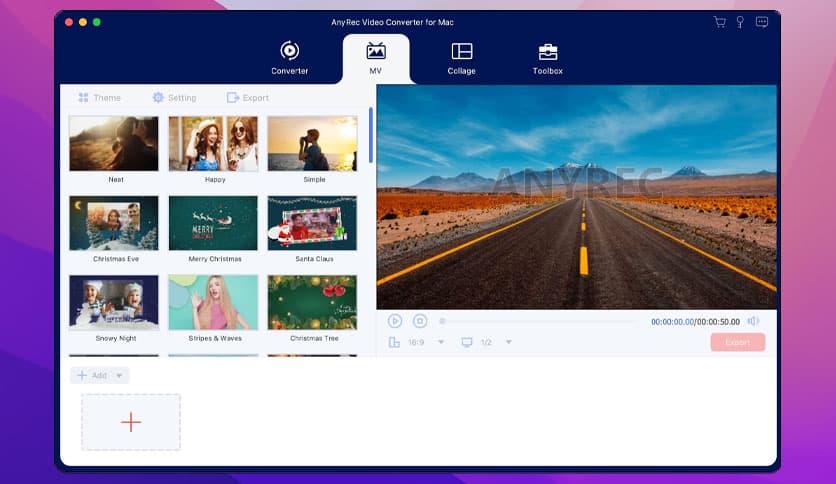Click the Export arrow icon

point(232,98)
